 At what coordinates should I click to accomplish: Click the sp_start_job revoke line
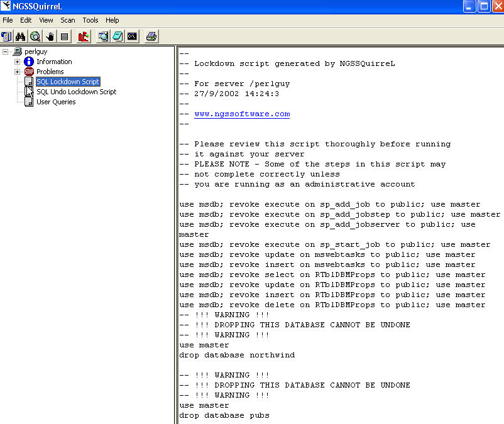(x=335, y=244)
